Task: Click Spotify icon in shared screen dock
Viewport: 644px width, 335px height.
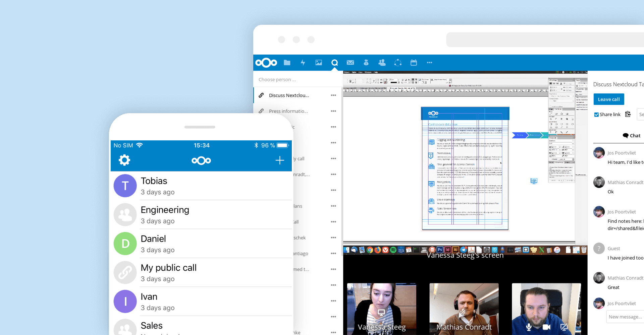Action: (393, 250)
